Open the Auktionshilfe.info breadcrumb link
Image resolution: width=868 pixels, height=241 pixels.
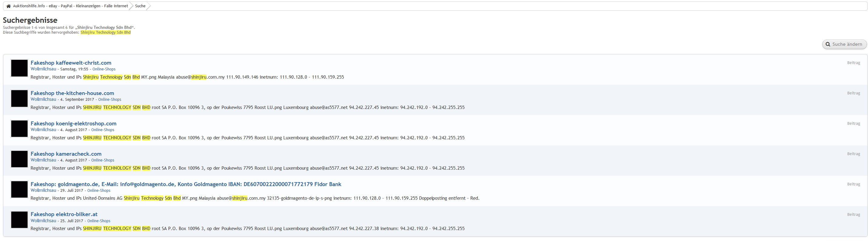tap(70, 6)
